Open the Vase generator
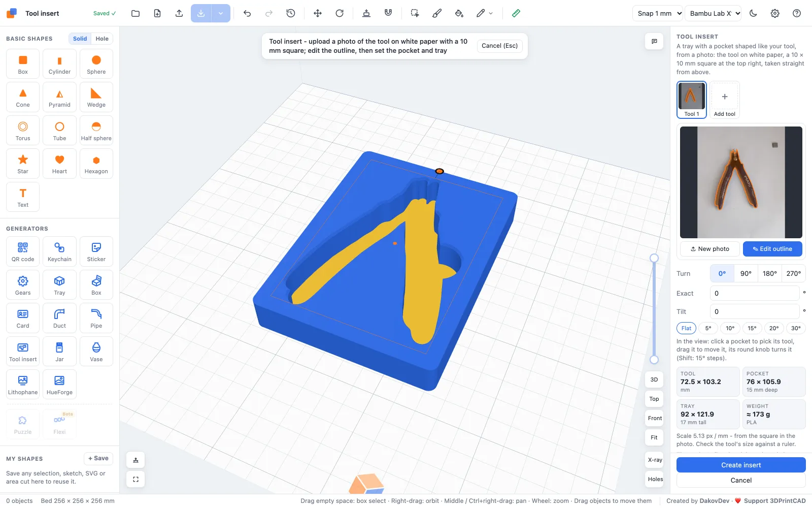Image resolution: width=812 pixels, height=508 pixels. 96,352
